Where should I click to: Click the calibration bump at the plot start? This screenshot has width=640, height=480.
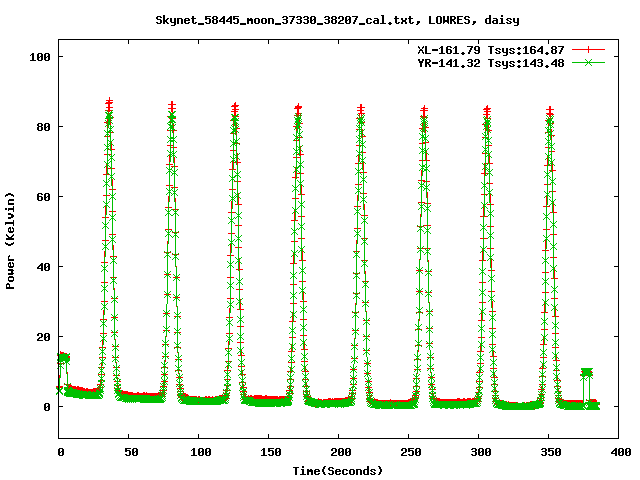[x=63, y=358]
